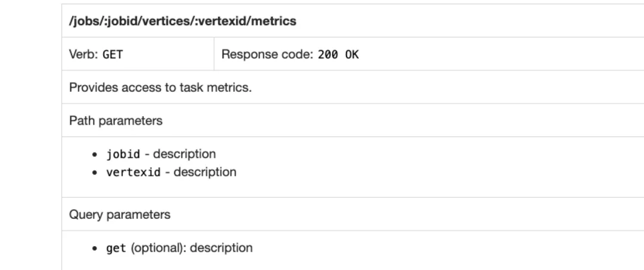Click the bullet point before get
This screenshot has height=270, width=644.
tap(95, 249)
